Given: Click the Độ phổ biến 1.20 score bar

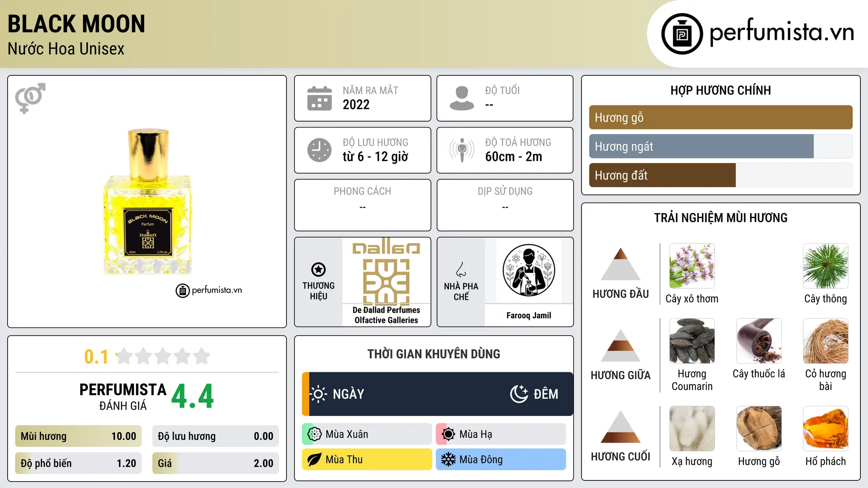Looking at the screenshot, I should click(x=78, y=463).
